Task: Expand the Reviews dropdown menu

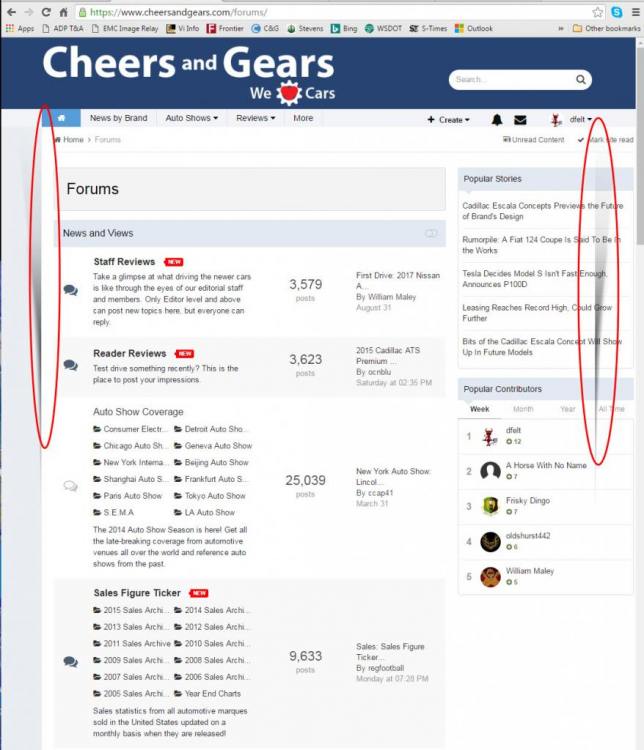Action: [x=255, y=118]
